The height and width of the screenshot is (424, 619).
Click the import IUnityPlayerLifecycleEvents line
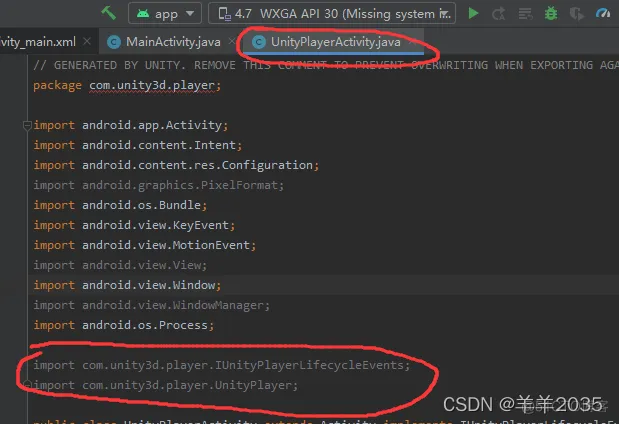[221, 365]
